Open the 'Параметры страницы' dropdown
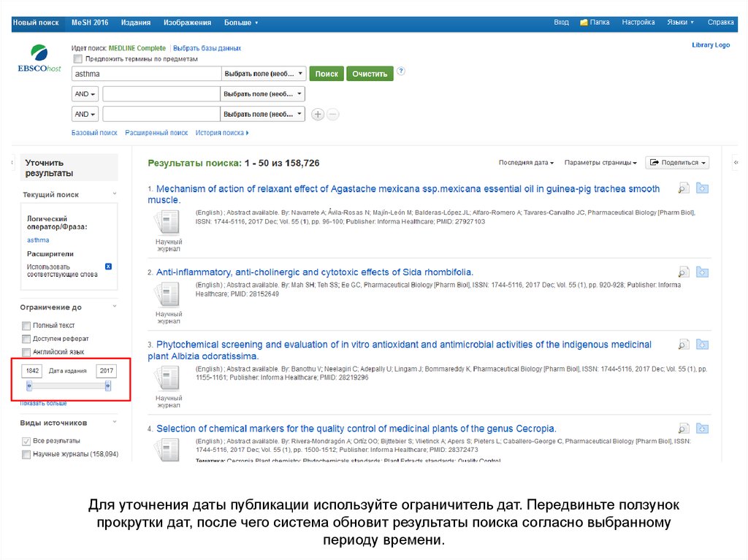Screen dimensions: 748x560 click(600, 163)
